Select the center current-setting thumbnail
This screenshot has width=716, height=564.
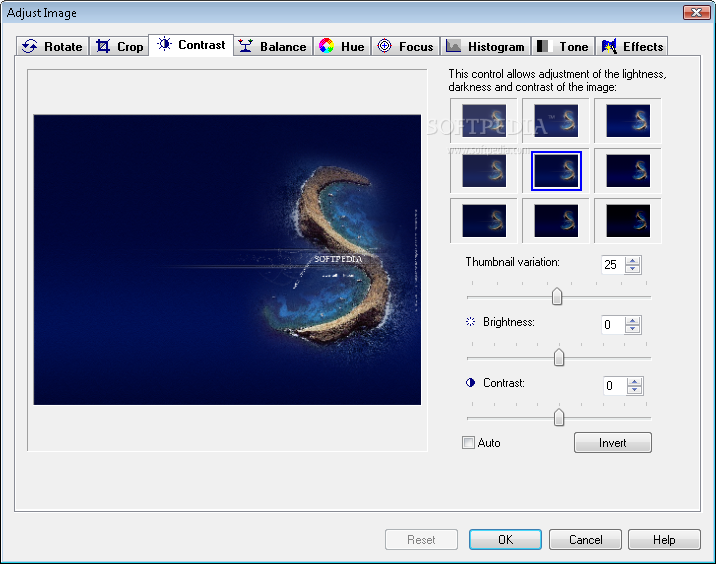click(x=556, y=171)
